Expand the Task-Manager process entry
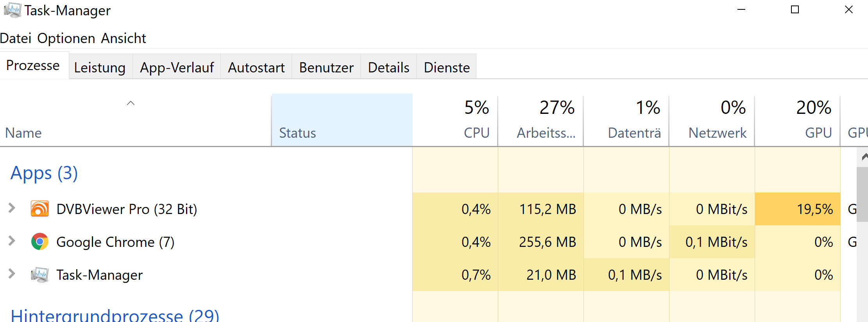Screen dimensions: 868x322 point(12,274)
